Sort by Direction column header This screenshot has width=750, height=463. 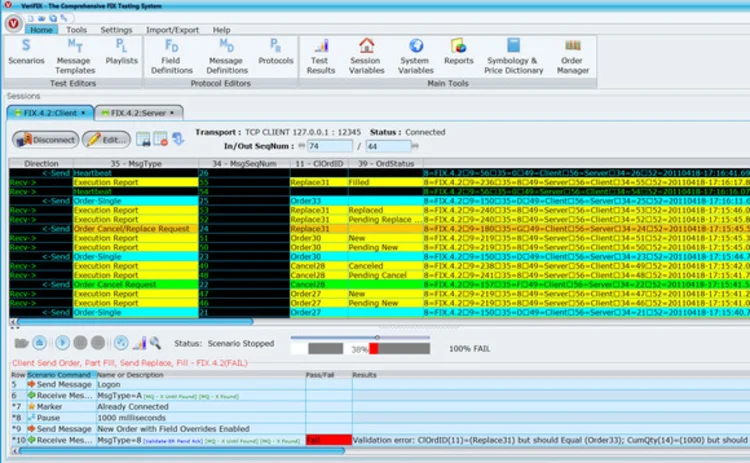[41, 164]
